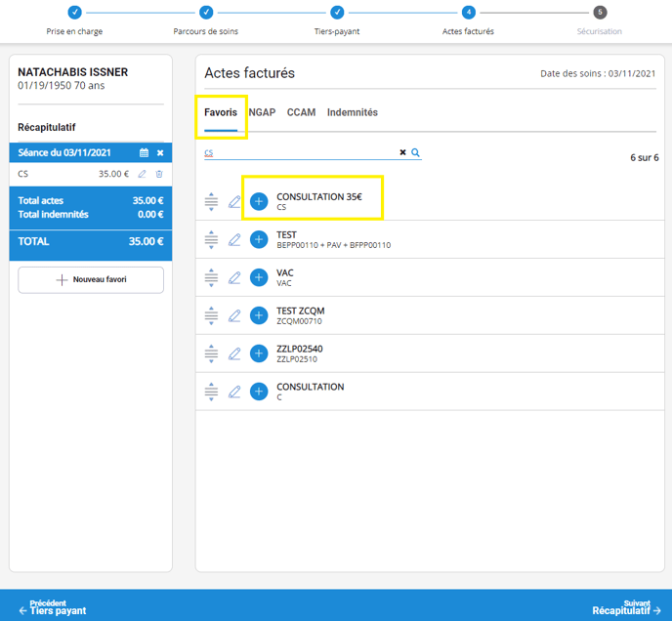672x621 pixels.
Task: Click the Nouveau favori button
Action: pyautogui.click(x=91, y=279)
